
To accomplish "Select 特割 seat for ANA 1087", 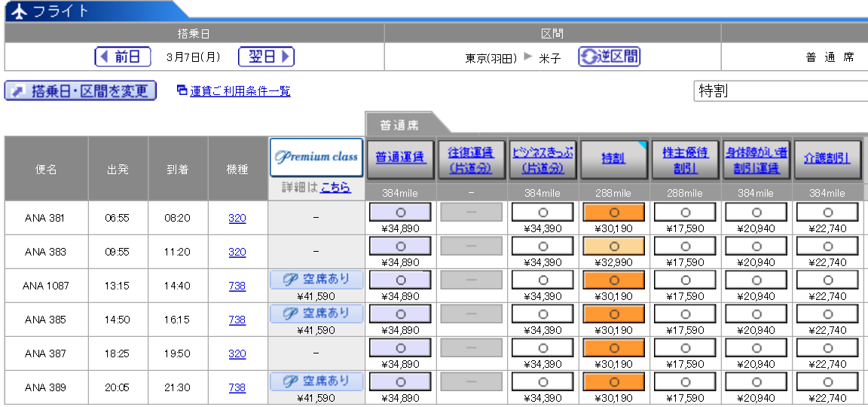I will tap(614, 280).
